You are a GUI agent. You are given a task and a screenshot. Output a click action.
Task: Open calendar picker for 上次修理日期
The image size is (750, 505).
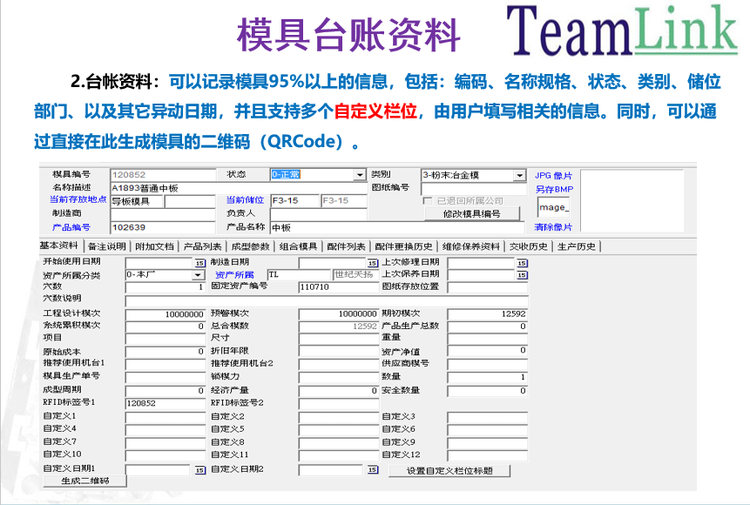pyautogui.click(x=522, y=263)
